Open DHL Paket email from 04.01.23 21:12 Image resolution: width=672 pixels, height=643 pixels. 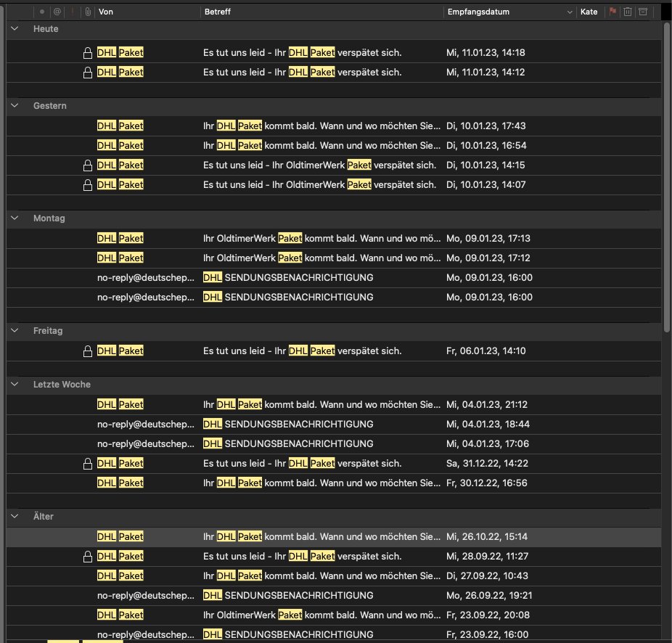[x=333, y=405]
